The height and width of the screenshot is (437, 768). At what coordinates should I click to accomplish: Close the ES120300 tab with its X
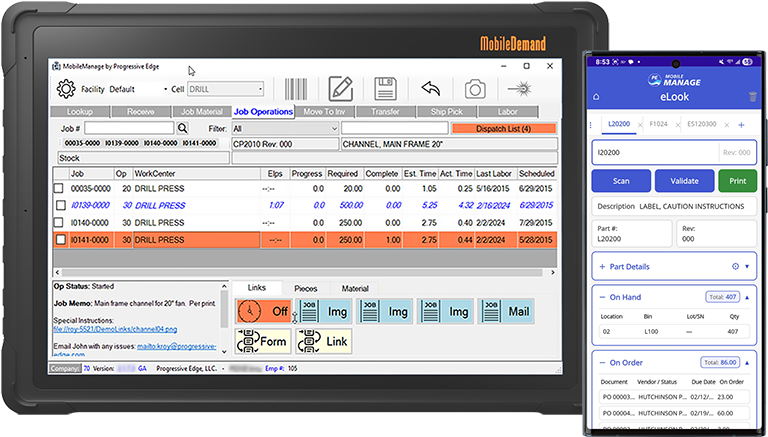(727, 125)
